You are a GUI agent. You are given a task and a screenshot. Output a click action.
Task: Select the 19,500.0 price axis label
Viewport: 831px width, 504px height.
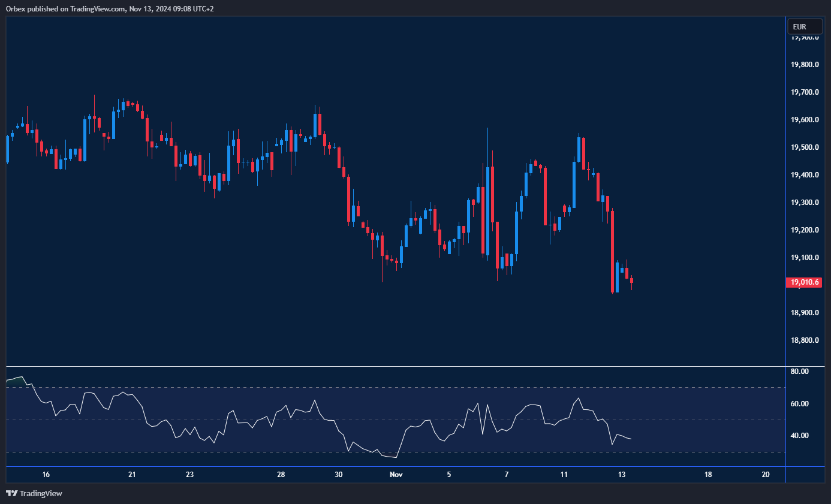click(805, 147)
